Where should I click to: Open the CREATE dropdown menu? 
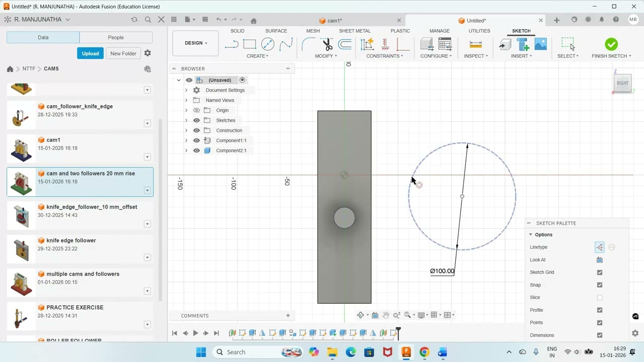[x=258, y=56]
